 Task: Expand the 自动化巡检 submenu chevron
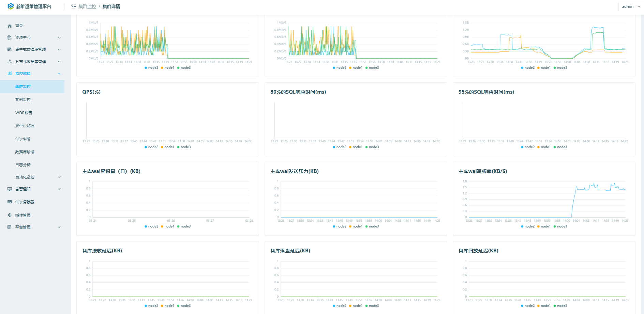[59, 177]
